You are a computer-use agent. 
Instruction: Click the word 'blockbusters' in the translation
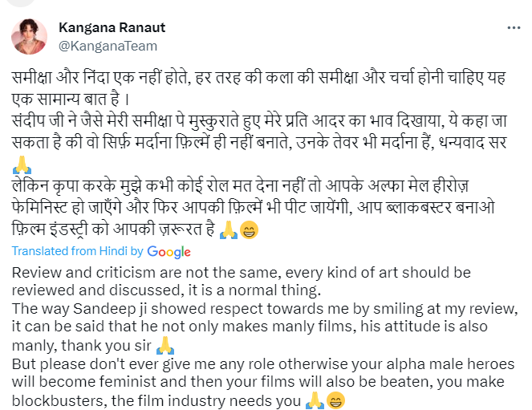pos(54,401)
